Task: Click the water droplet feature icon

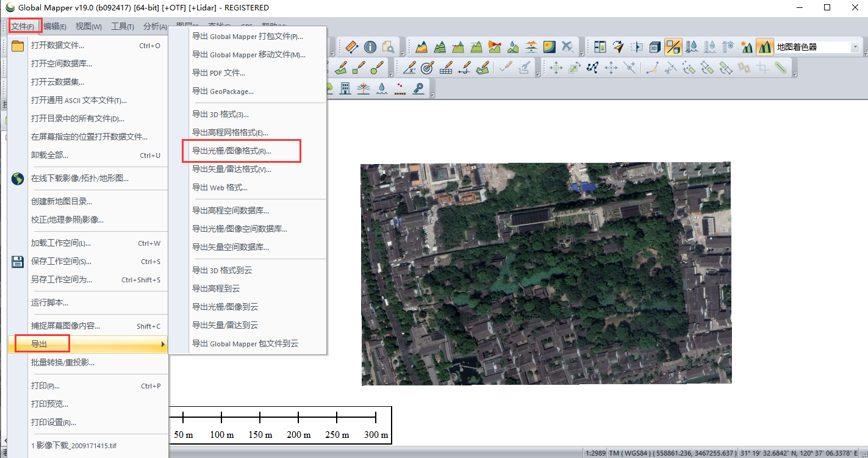Action: (381, 88)
